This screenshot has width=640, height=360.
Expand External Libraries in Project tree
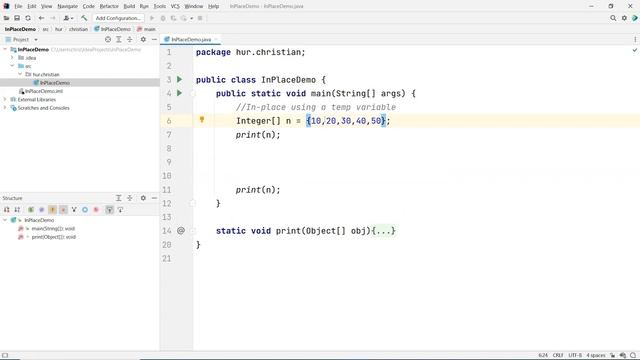pos(5,99)
